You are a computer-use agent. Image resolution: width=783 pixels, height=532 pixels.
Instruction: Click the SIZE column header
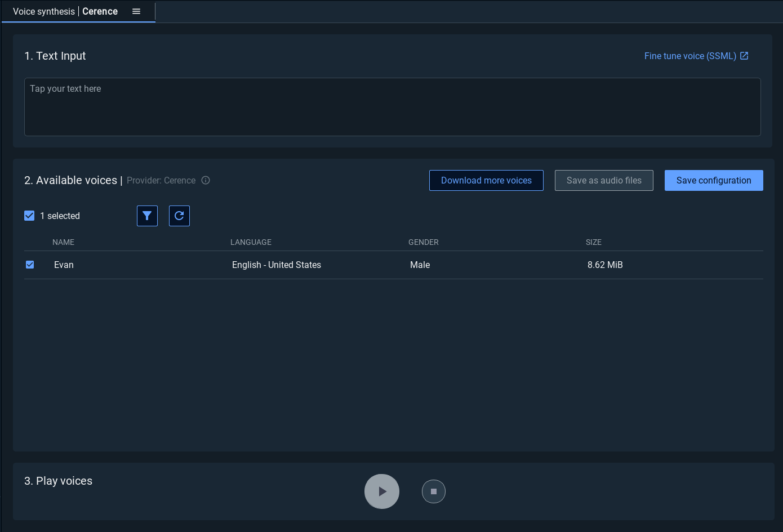[594, 242]
